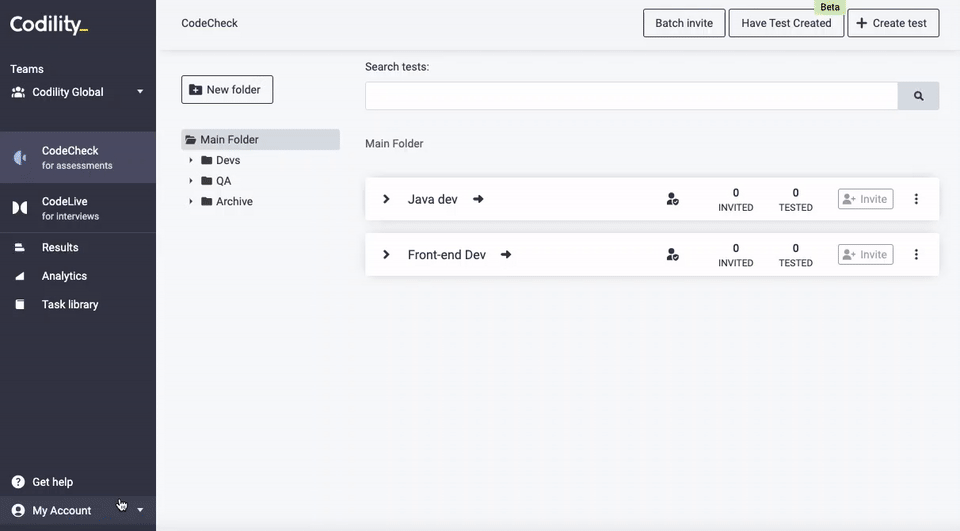Click the Analytics chart icon
This screenshot has height=531, width=960.
(x=20, y=276)
